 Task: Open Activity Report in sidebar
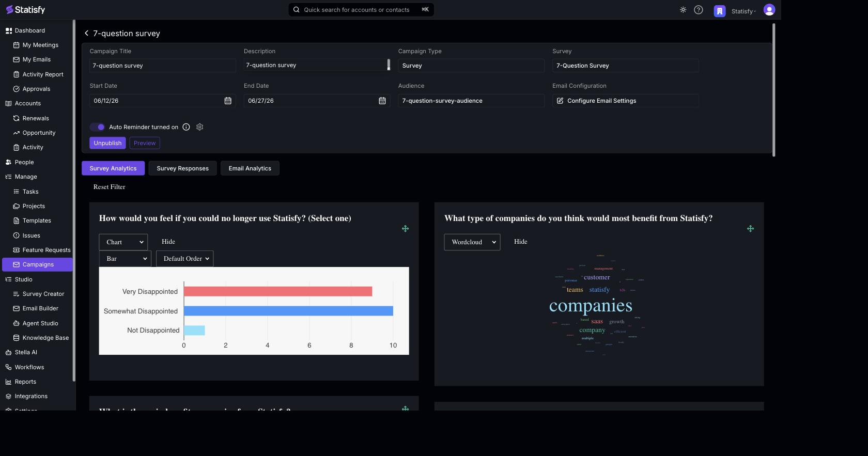click(x=43, y=74)
